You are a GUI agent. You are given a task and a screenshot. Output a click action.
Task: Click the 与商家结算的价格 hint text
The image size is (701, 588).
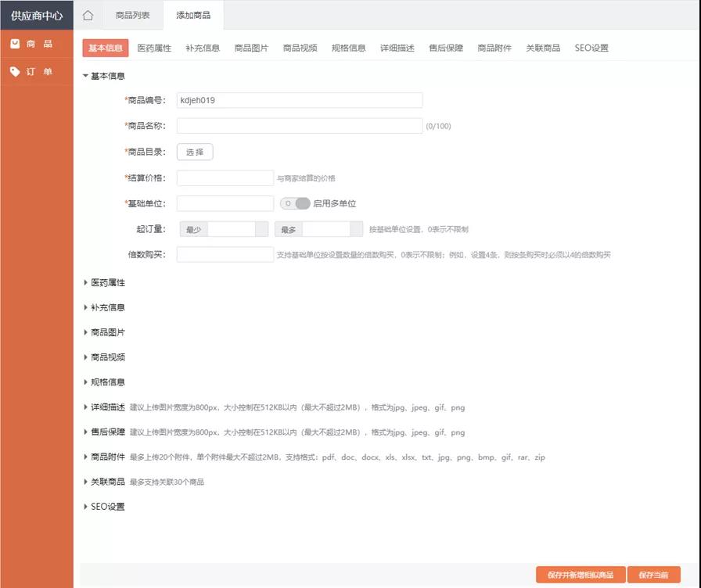click(x=306, y=178)
